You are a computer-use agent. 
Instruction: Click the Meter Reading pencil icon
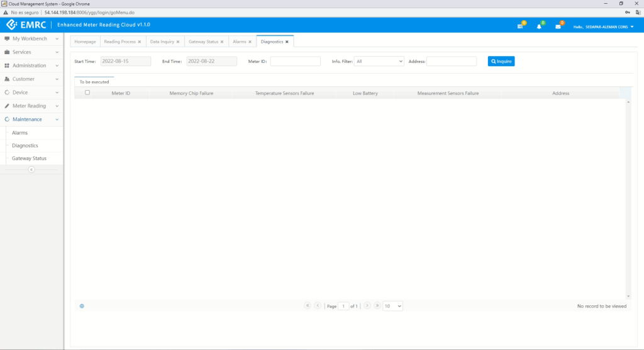pyautogui.click(x=7, y=106)
